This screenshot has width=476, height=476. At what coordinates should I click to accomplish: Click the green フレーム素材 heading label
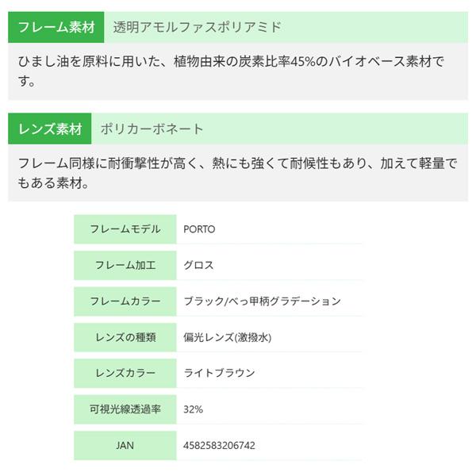[x=56, y=27]
